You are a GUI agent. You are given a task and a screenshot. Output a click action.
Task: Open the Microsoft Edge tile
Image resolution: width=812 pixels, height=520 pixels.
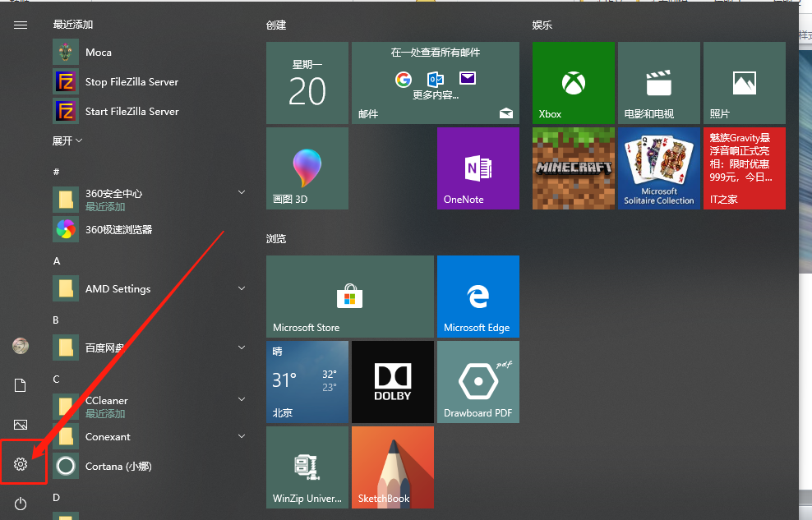(x=478, y=297)
